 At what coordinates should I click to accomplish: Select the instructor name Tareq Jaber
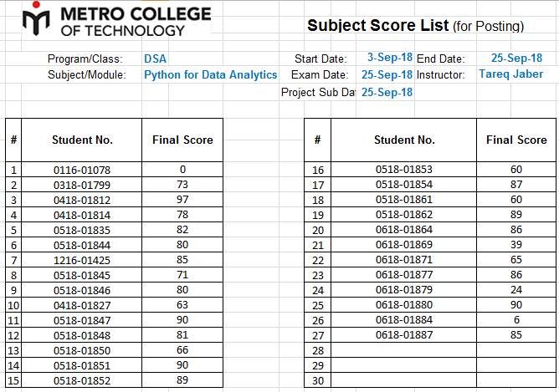pos(510,74)
